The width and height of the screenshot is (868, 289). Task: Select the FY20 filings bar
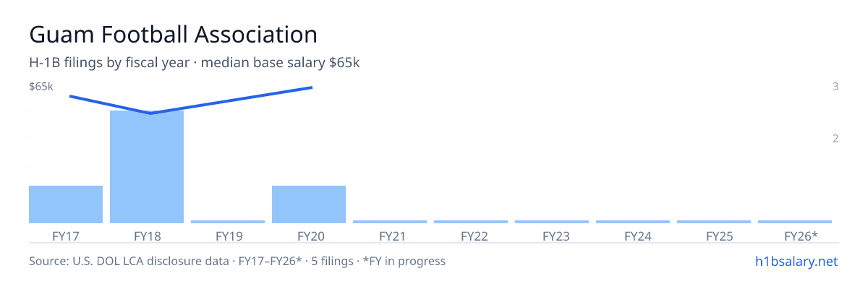309,204
